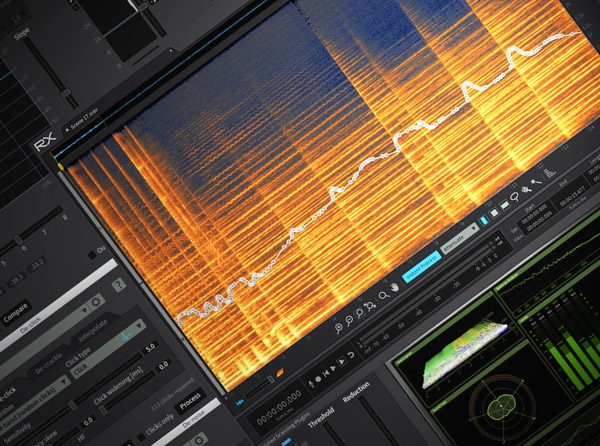Adjust the Sensitivity slider handle
This screenshot has width=600, height=446.
(72, 405)
